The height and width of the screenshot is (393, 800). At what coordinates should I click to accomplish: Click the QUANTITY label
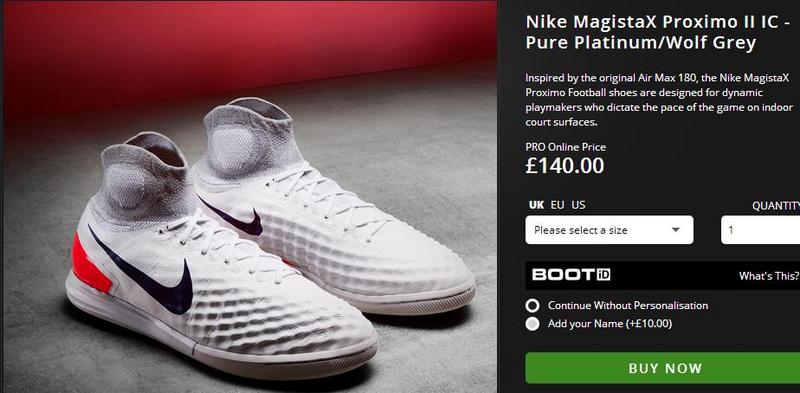(776, 205)
